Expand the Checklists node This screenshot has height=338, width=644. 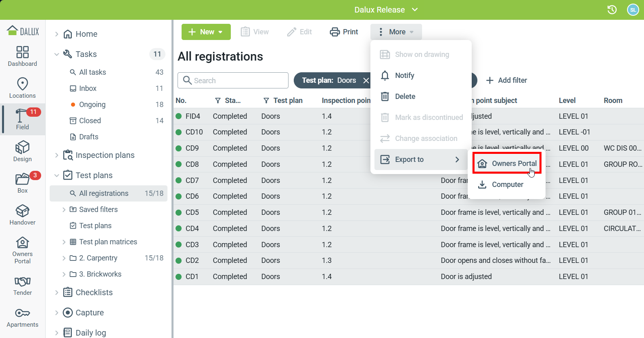pos(57,292)
